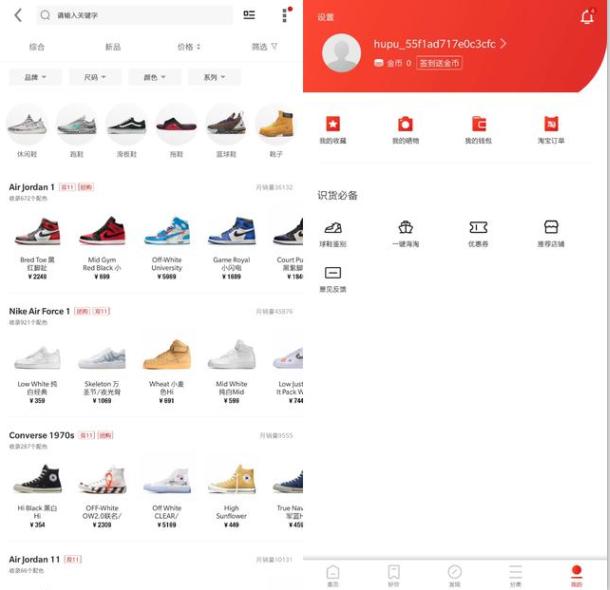Open the Air Jordan 11 series heading
This screenshot has height=590, width=610.
pos(34,559)
